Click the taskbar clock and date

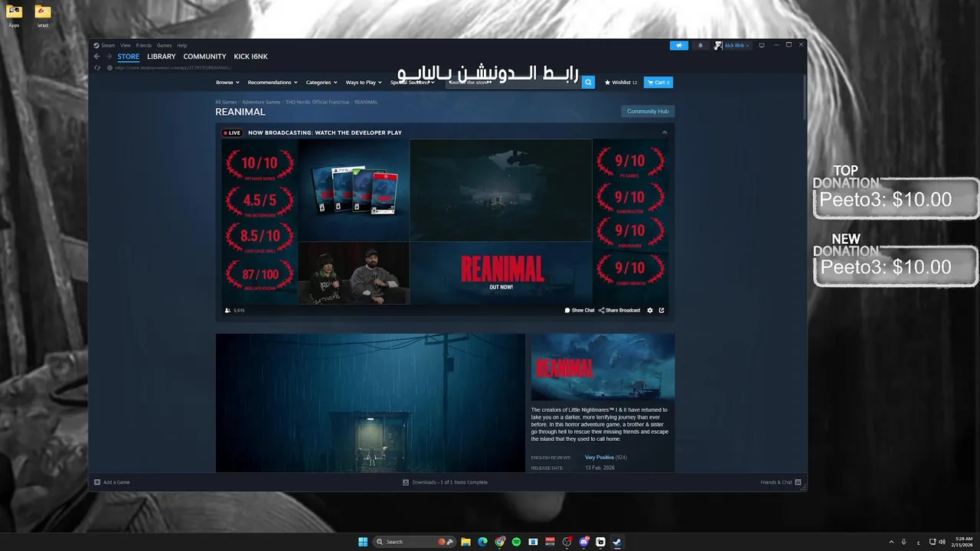(x=963, y=542)
